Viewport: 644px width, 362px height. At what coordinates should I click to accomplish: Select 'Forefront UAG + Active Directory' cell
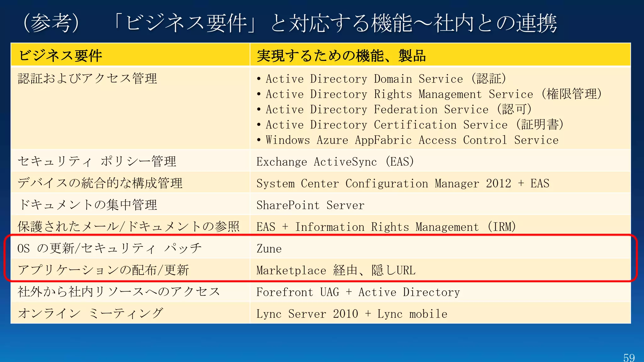(x=441, y=291)
